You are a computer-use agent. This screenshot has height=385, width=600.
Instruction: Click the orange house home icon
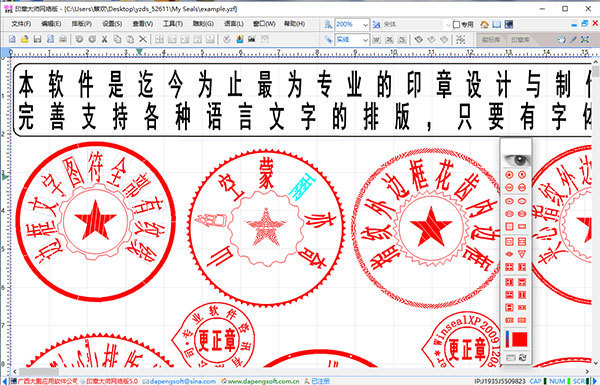484,24
